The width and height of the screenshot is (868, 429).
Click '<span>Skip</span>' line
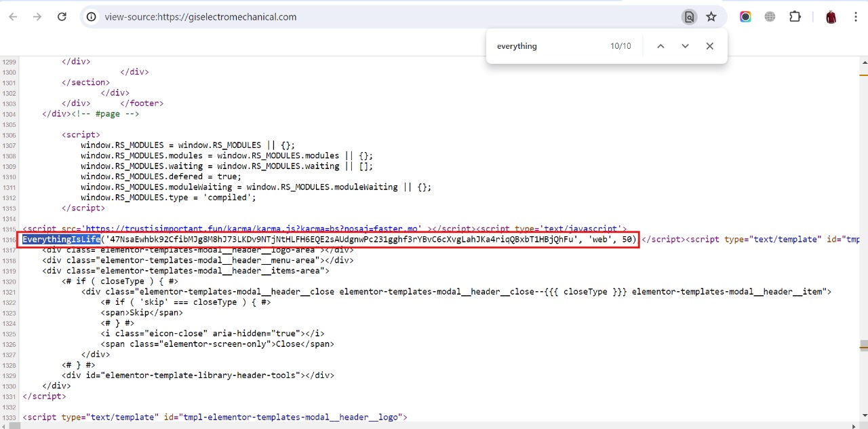click(x=142, y=312)
